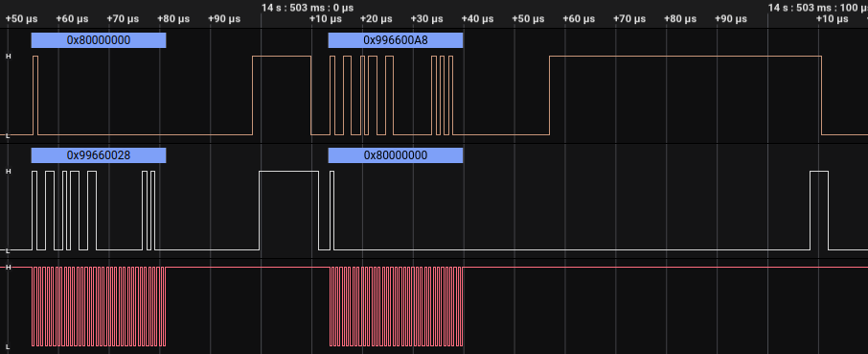
Task: Select the 0x99660028 decoded data bubble
Action: point(99,155)
